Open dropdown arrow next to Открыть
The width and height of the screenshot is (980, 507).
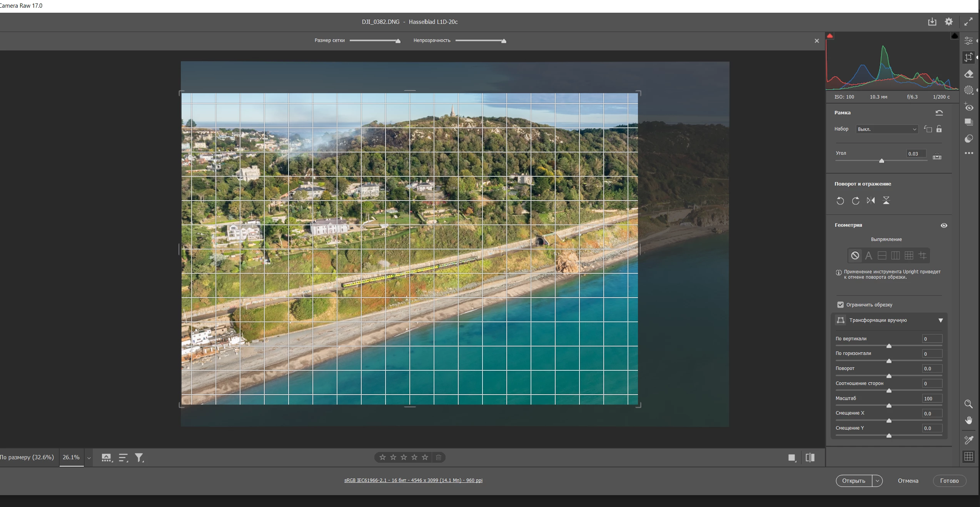pyautogui.click(x=877, y=480)
